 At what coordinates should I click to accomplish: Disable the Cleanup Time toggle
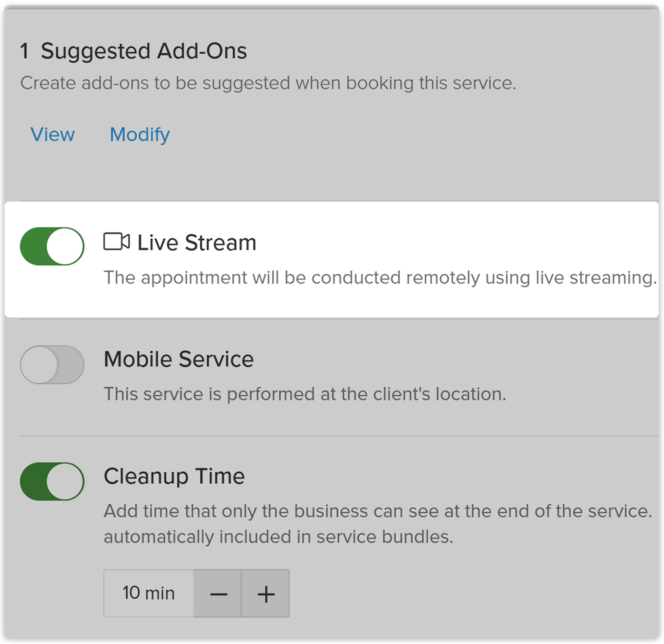coord(52,481)
